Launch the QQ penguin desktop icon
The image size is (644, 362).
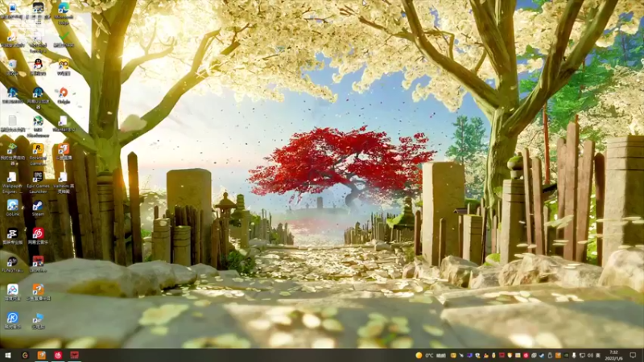click(x=38, y=67)
